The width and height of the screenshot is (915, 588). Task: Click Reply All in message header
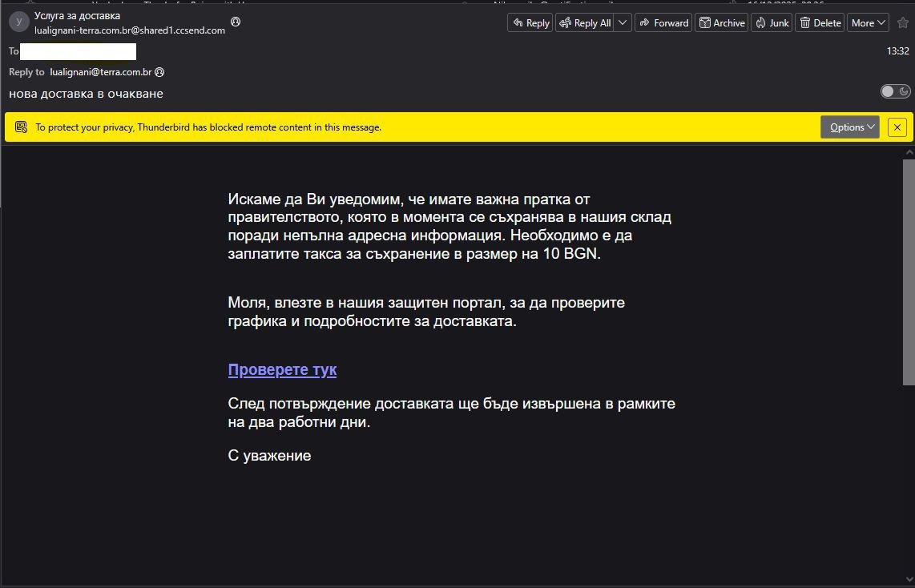(x=585, y=23)
